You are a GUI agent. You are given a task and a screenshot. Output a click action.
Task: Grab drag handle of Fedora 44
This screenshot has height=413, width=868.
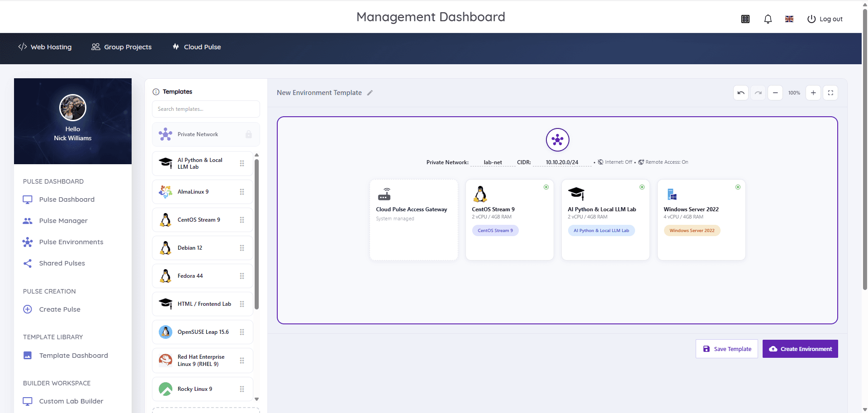tap(242, 276)
